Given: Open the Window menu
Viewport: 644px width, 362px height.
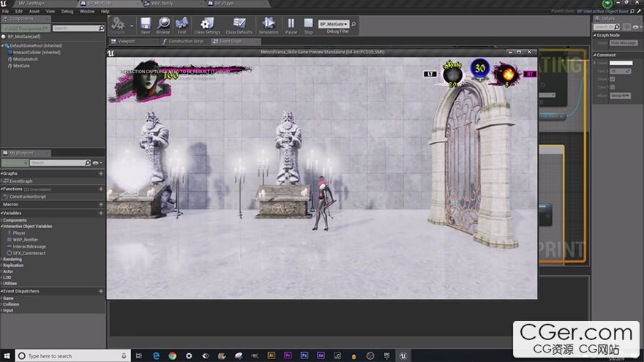Looking at the screenshot, I should (87, 12).
